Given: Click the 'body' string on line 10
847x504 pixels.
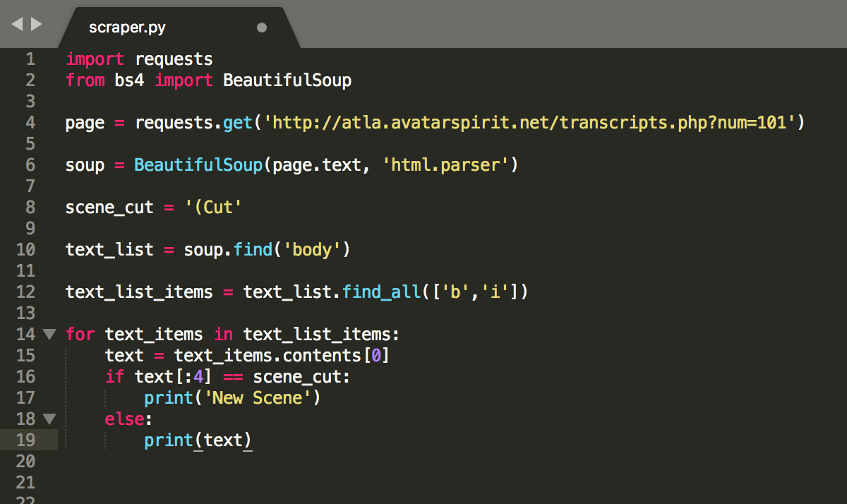Looking at the screenshot, I should (311, 250).
